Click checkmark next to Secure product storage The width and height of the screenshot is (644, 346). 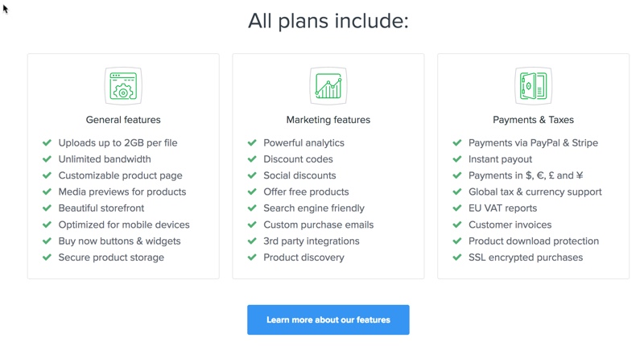point(47,257)
